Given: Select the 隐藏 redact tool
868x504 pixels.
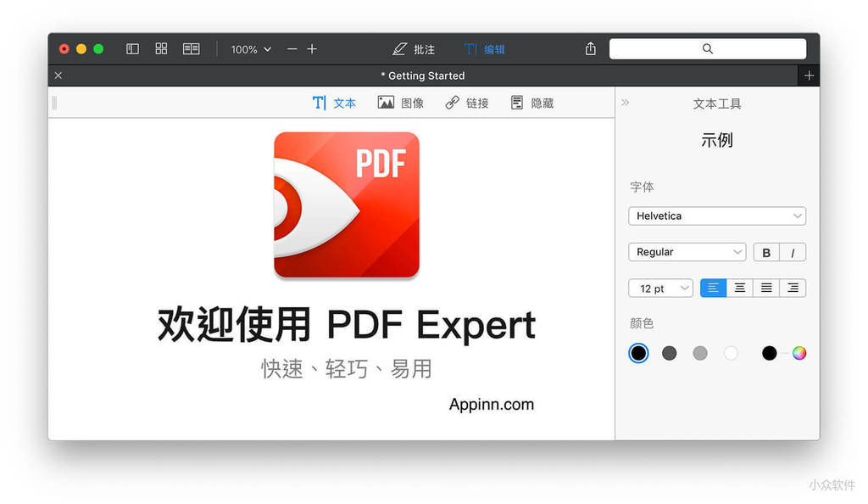Looking at the screenshot, I should pos(532,103).
